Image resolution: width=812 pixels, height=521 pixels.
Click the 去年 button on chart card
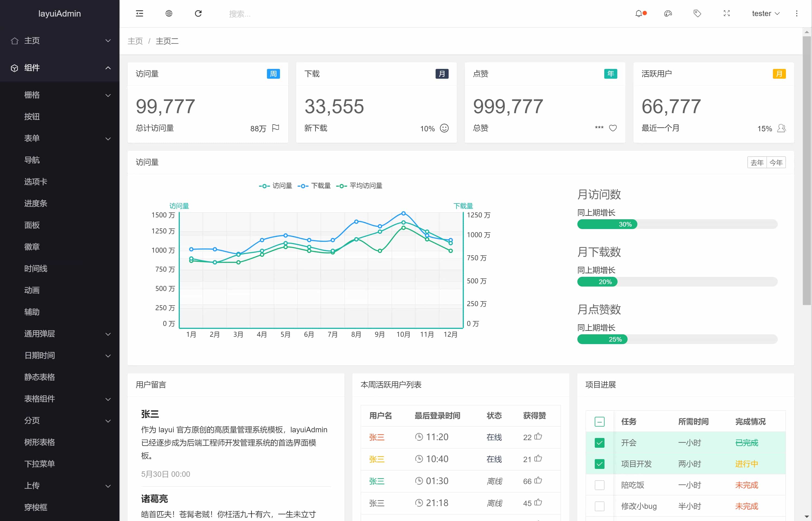pyautogui.click(x=757, y=162)
